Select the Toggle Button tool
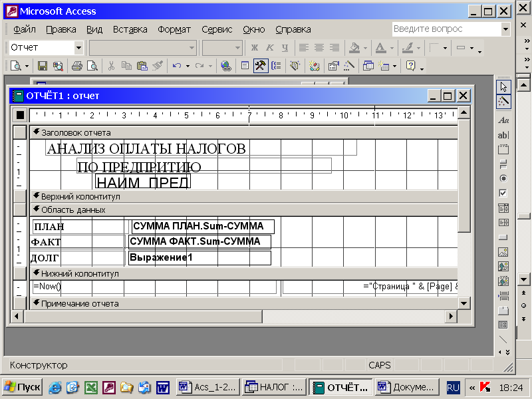This screenshot has height=399, width=532. coord(503,164)
